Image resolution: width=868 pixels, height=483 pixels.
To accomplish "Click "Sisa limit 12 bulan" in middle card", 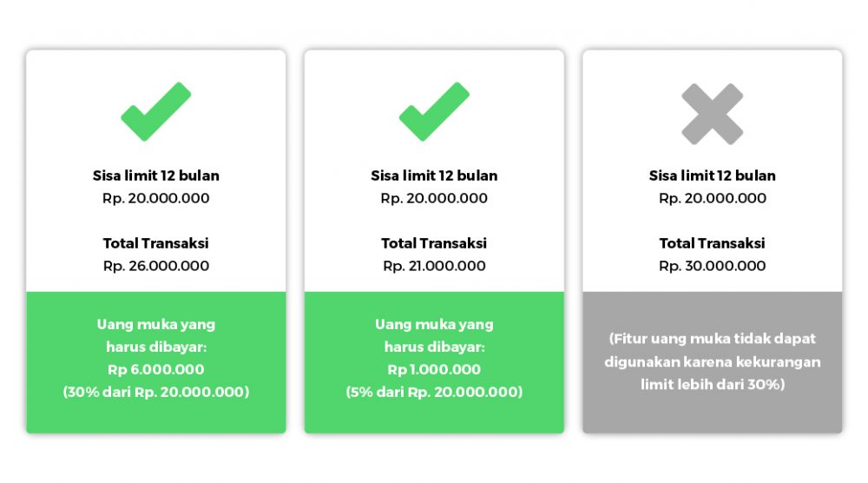I will [434, 175].
